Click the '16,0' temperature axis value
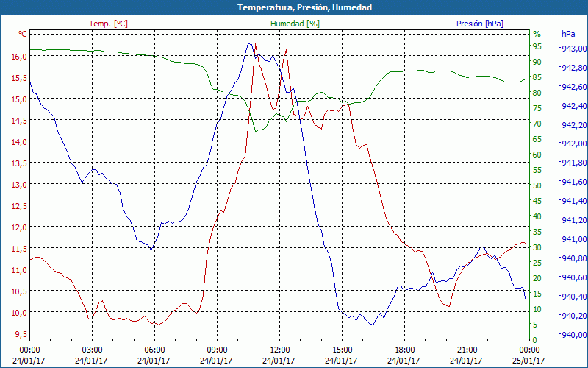The height and width of the screenshot is (368, 588). (x=20, y=57)
